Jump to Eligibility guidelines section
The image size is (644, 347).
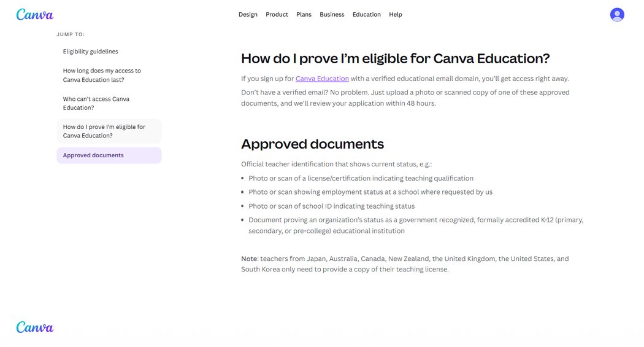[x=109, y=52]
